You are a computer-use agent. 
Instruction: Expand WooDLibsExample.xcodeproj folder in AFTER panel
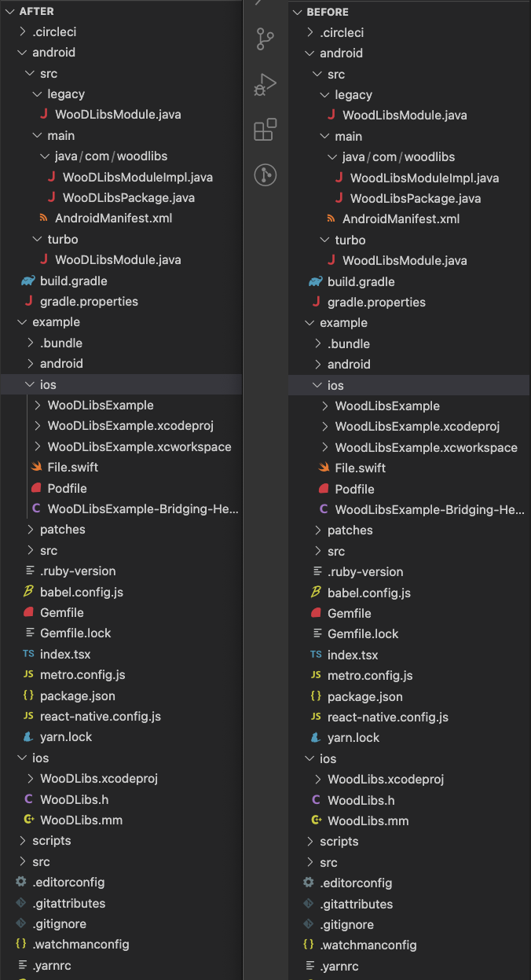tap(38, 425)
